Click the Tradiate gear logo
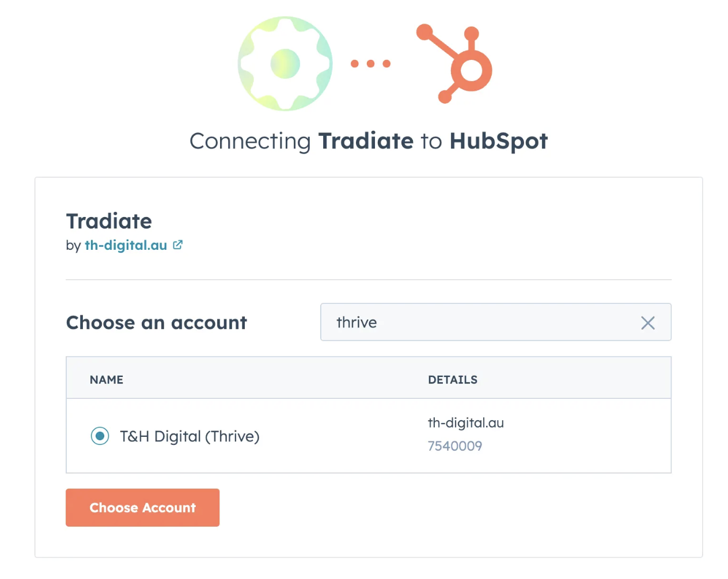This screenshot has height=579, width=728. click(x=285, y=63)
